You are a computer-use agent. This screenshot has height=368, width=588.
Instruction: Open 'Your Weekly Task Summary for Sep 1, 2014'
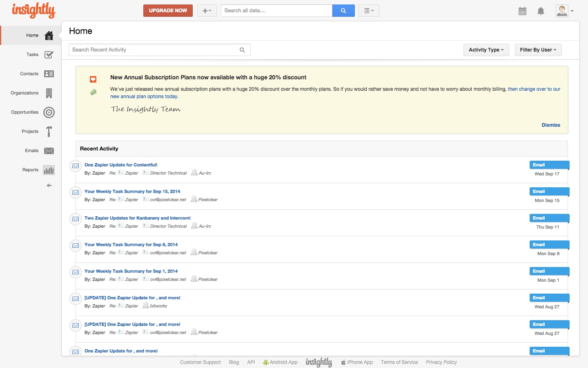tap(131, 272)
